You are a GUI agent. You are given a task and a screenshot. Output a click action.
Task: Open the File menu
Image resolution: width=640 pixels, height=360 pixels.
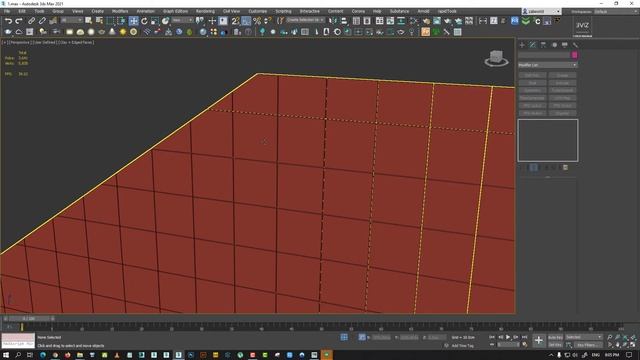click(x=7, y=11)
